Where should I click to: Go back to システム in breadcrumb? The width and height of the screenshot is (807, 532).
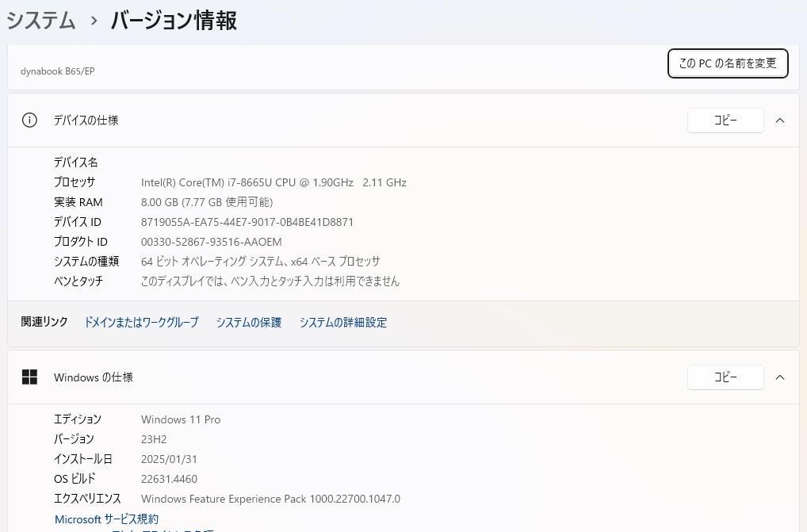[41, 21]
